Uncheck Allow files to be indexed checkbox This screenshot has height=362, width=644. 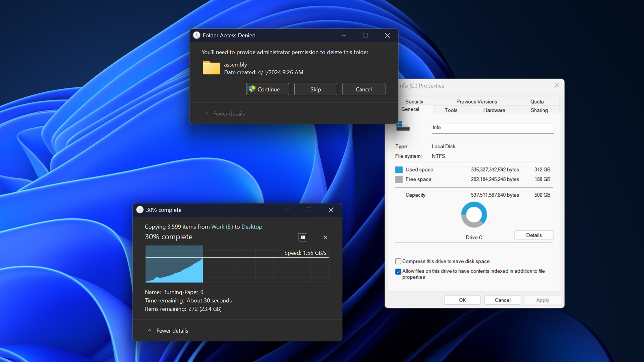point(398,271)
